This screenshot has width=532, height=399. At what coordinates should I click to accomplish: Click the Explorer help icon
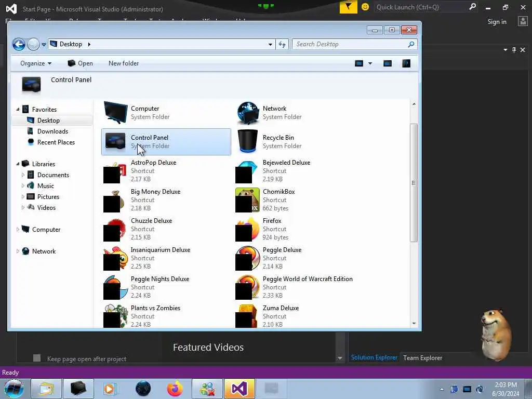click(406, 63)
